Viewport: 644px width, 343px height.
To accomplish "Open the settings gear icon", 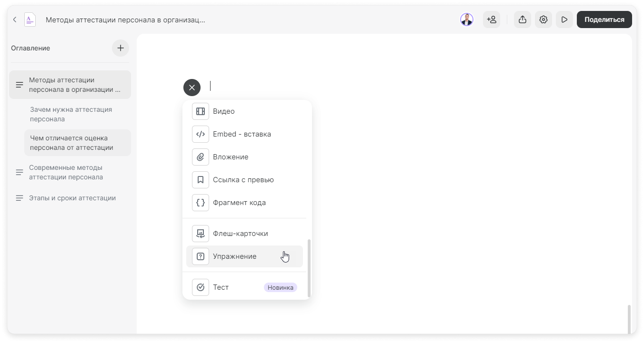I will tap(543, 20).
